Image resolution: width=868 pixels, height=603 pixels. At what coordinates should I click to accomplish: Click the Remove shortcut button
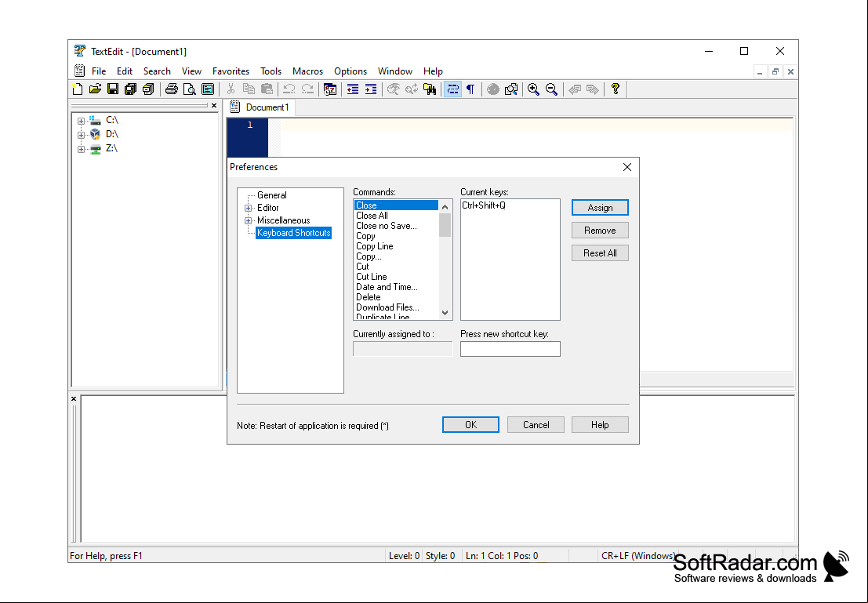tap(600, 231)
